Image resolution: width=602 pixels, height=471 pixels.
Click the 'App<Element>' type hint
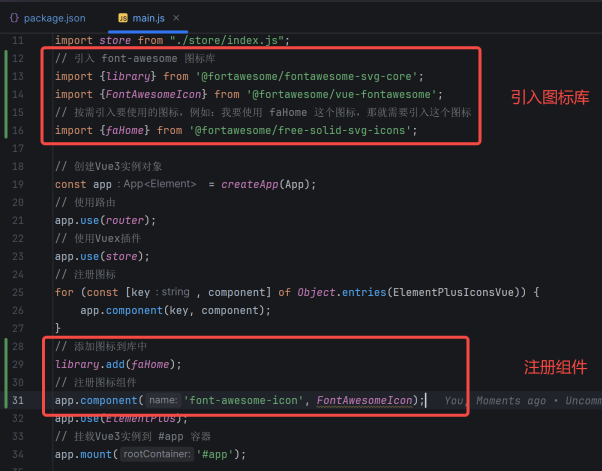160,184
